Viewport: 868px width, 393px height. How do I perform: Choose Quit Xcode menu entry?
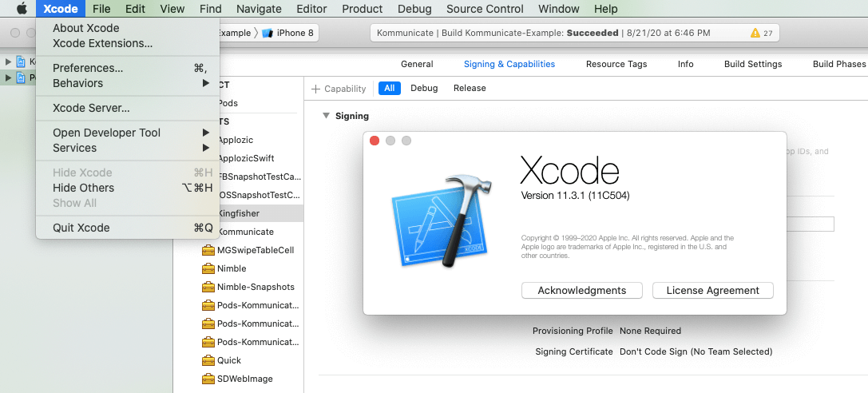pyautogui.click(x=127, y=228)
